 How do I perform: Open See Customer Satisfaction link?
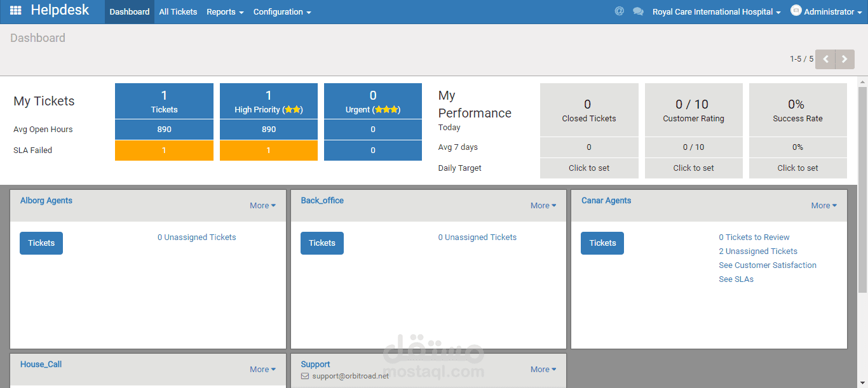click(768, 265)
